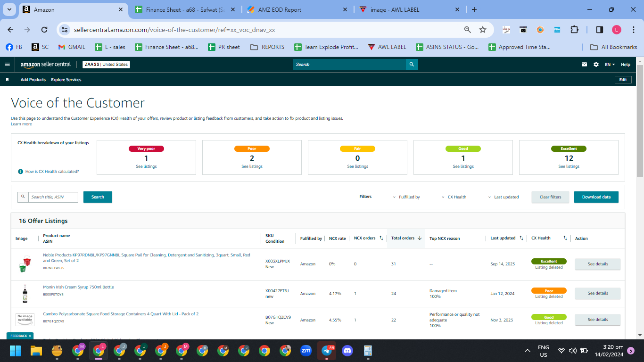See listings under Poor CX Health
Screen dimensions: 644x362
click(x=252, y=166)
